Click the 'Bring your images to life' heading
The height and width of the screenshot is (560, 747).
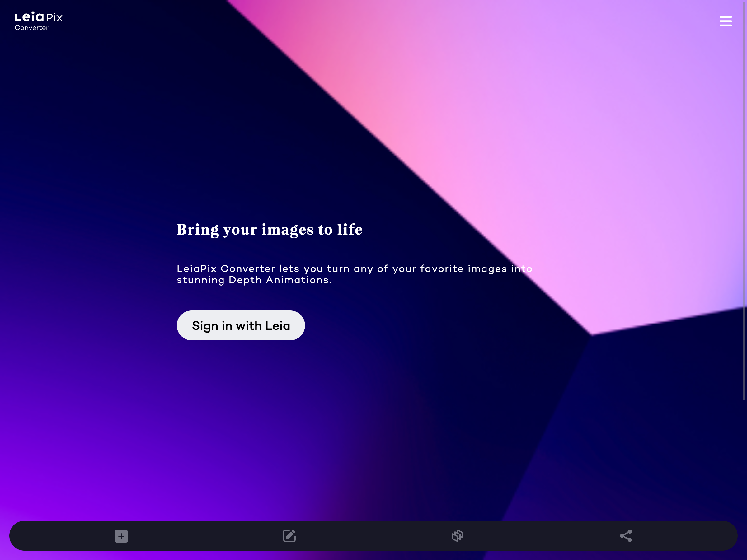(x=270, y=230)
